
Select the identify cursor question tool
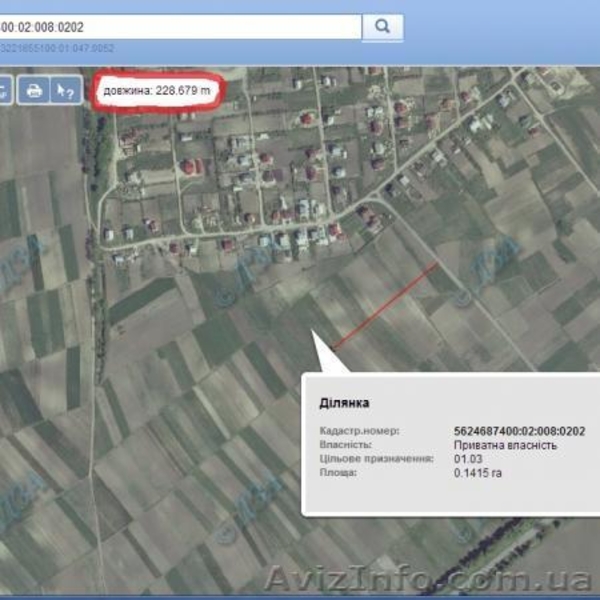65,90
